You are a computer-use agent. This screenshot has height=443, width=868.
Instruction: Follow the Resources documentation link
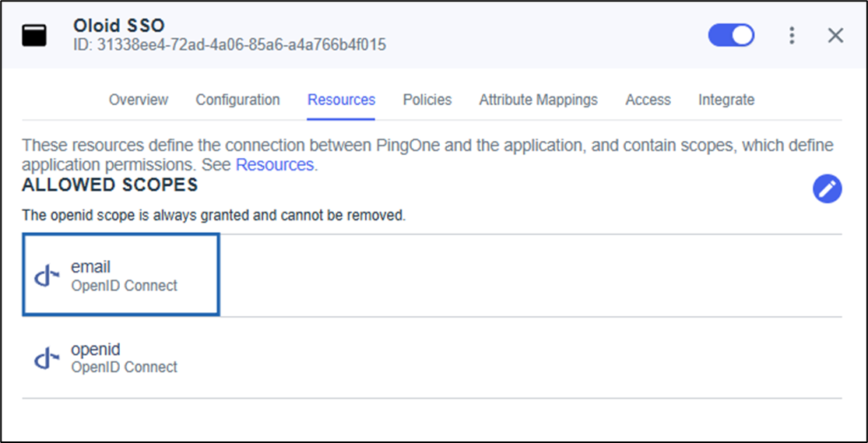tap(275, 165)
